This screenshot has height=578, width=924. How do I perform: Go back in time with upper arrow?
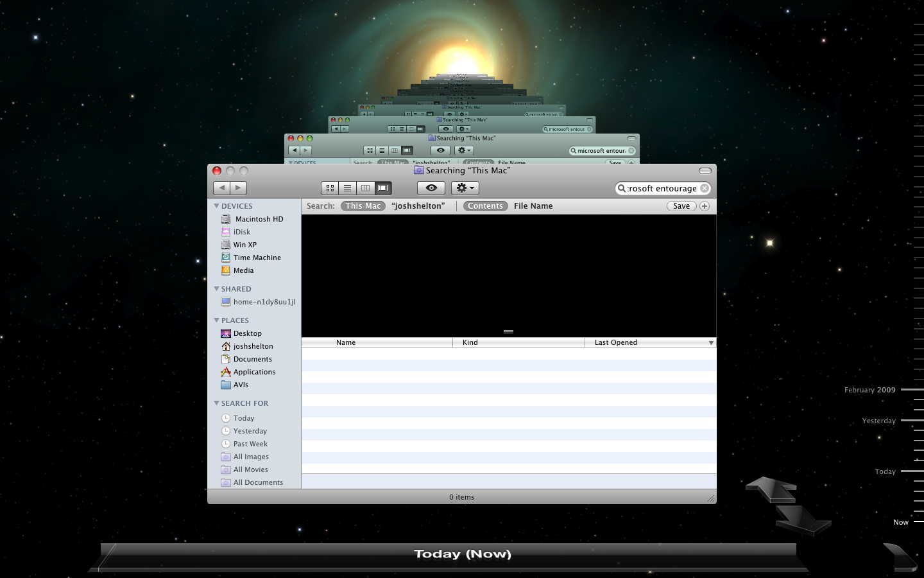[772, 489]
